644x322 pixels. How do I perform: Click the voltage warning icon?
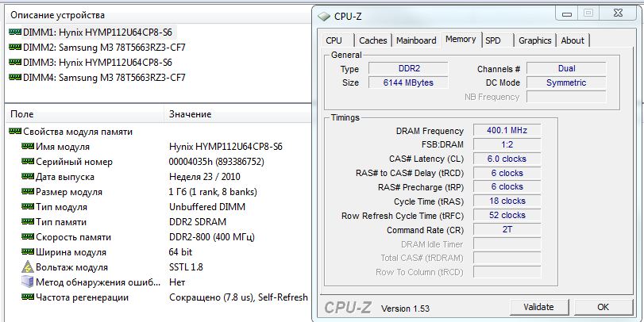(x=27, y=267)
